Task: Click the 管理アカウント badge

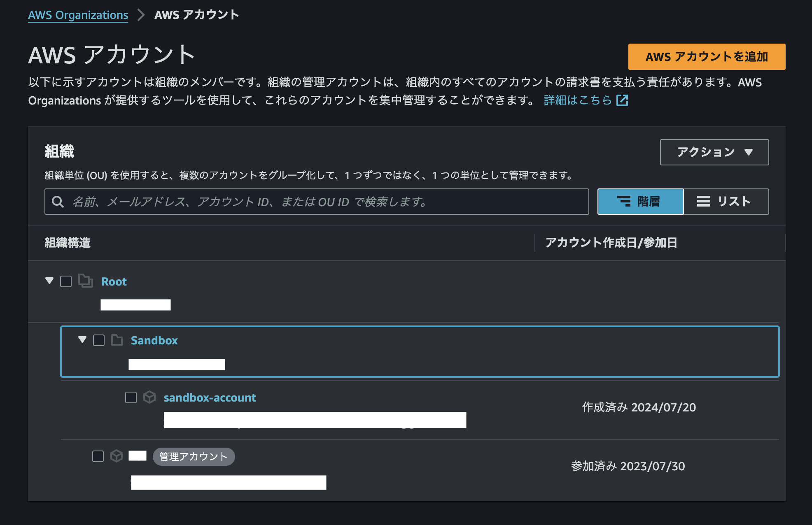Action: click(194, 457)
